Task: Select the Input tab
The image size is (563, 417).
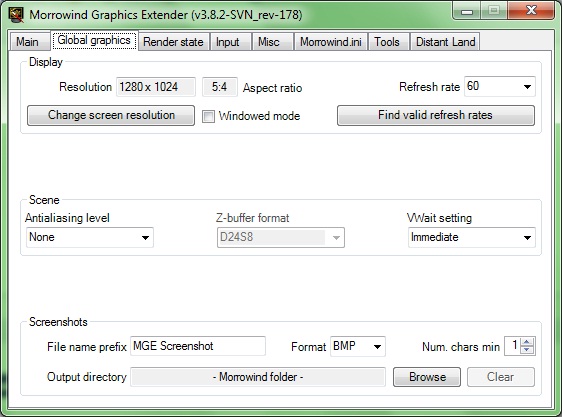Action: 228,42
